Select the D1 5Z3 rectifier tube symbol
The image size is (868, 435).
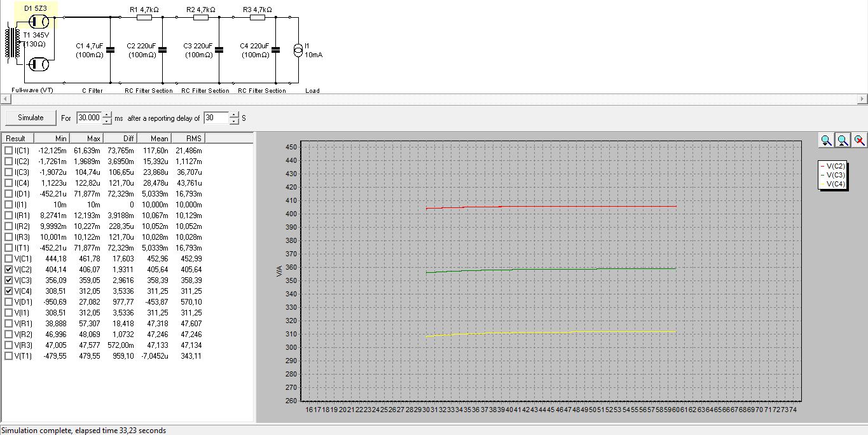coord(39,22)
